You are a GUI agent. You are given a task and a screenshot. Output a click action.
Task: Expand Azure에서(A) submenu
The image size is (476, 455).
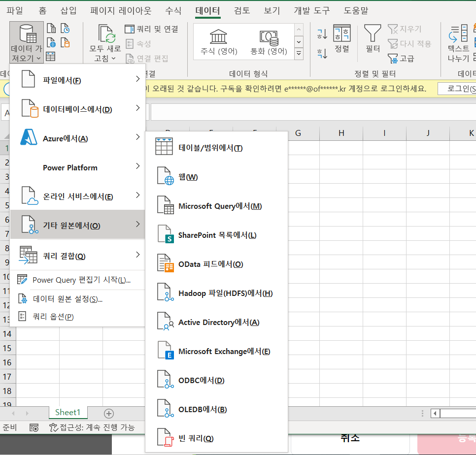click(x=78, y=138)
